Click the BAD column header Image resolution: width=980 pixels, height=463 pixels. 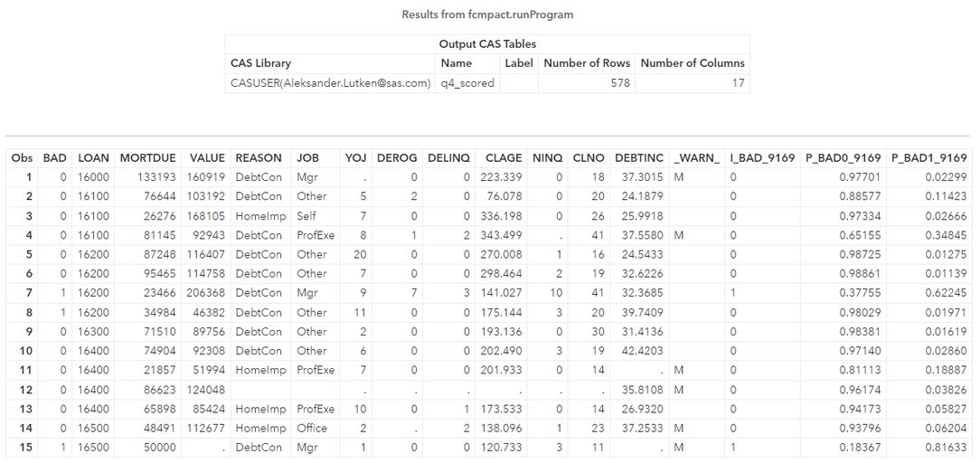55,157
